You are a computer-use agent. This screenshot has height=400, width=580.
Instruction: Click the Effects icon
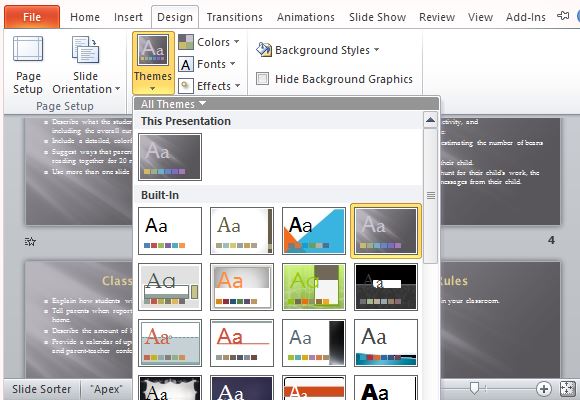186,86
